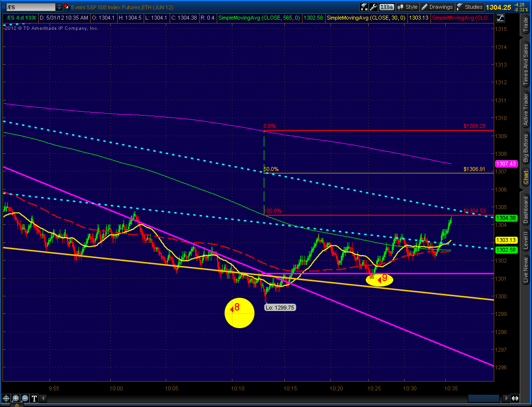Click the 50.0% Fibonacci retracement label

(x=271, y=169)
